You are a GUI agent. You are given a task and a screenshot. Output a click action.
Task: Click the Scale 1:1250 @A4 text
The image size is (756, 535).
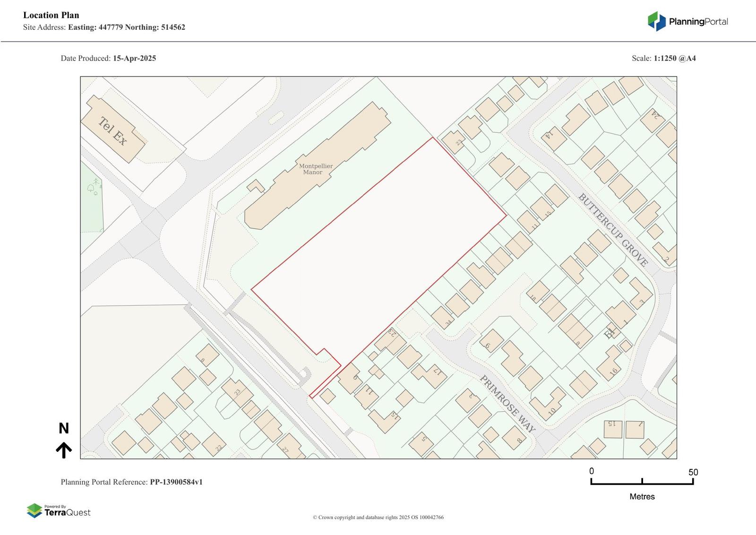[663, 59]
